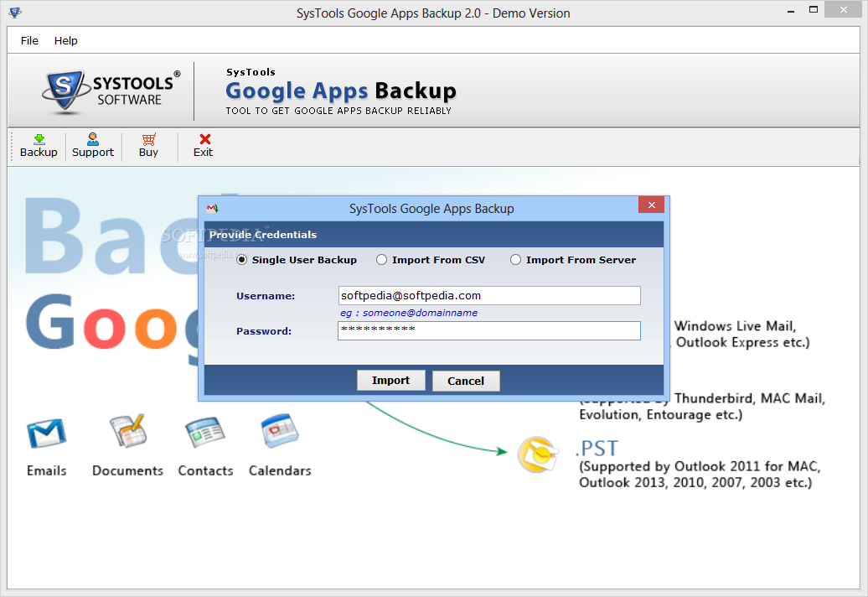Click 'TOOL TO GET GOOGLE APPS BACKUP RELIABLY' tagline
The image size is (868, 597).
click(338, 111)
